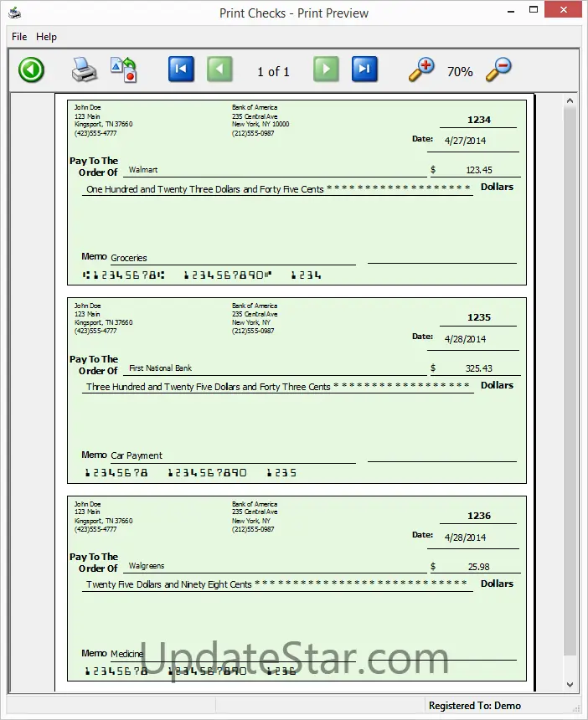
Task: Click the Groceries memo text
Action: click(129, 258)
